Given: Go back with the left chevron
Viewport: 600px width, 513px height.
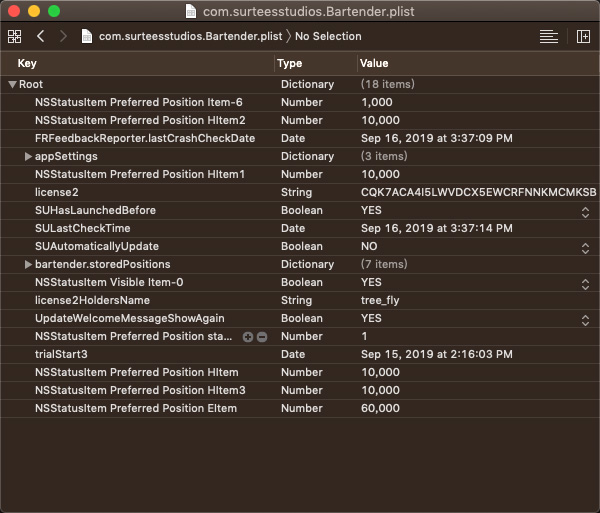Looking at the screenshot, I should tap(41, 36).
